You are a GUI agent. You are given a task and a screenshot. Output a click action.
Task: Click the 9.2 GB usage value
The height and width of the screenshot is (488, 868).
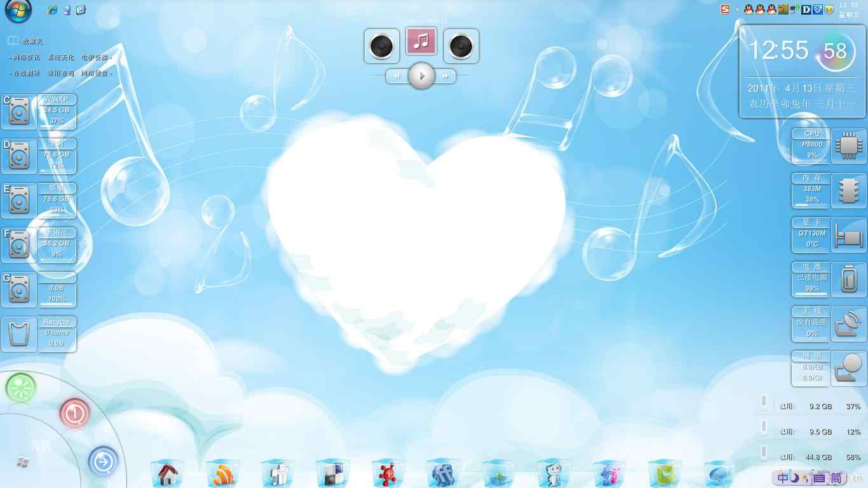[x=820, y=406]
